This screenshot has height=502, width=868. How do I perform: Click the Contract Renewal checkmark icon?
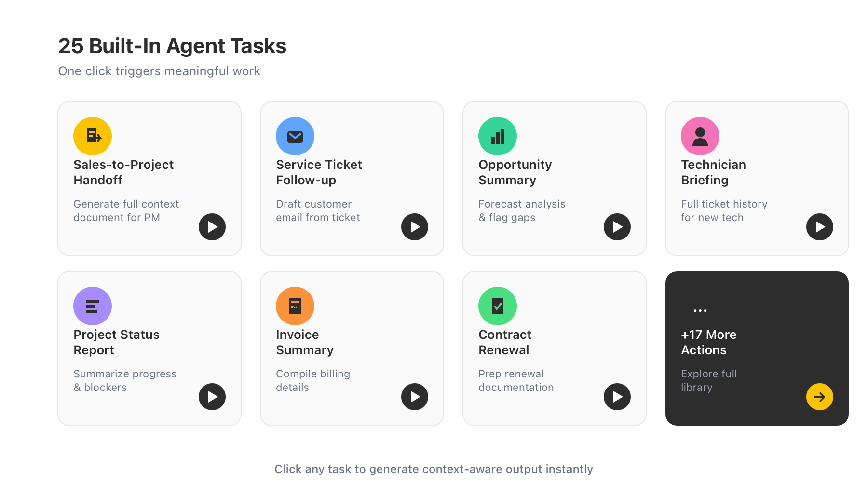click(x=497, y=306)
